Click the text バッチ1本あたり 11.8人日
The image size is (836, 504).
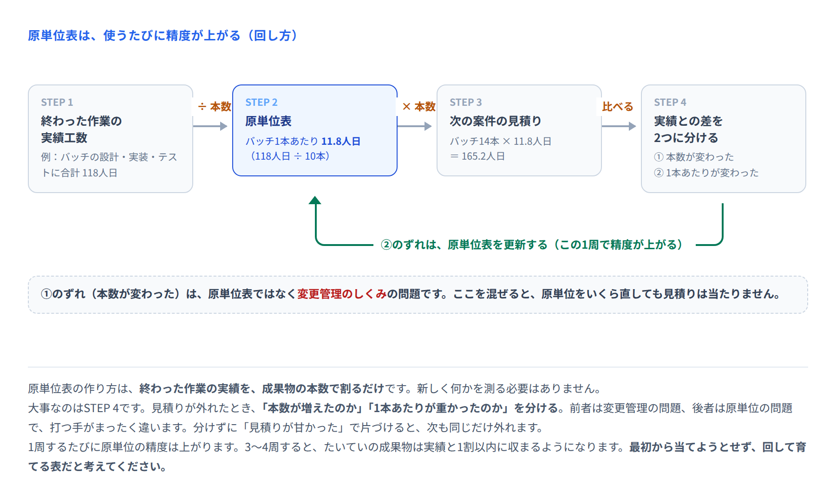pos(303,141)
